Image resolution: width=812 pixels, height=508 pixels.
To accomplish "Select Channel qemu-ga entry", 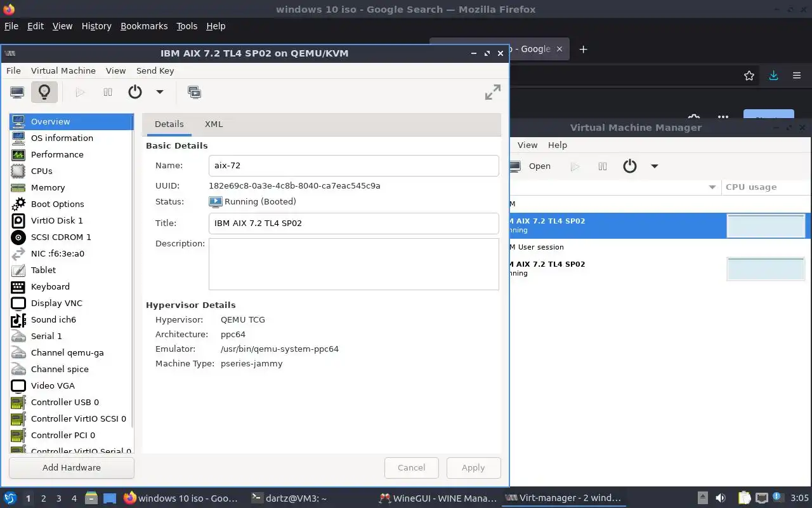I will 72,352.
